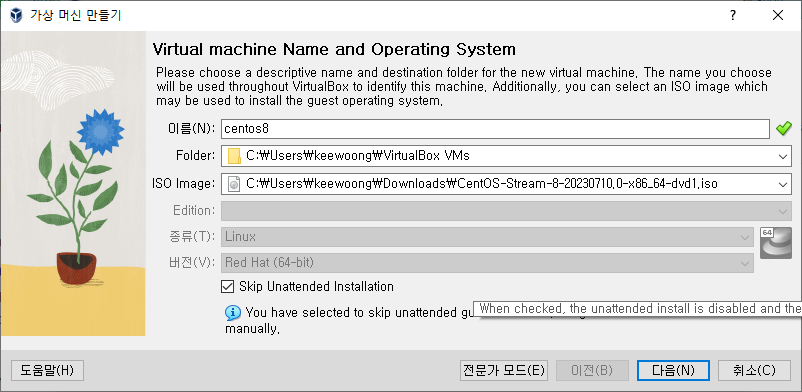Click the blue info icon beside skip message
This screenshot has width=802, height=392.
pyautogui.click(x=233, y=312)
